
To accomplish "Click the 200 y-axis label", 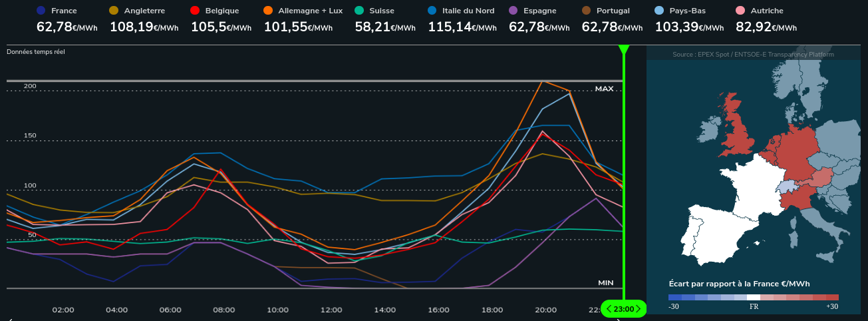I will coord(30,87).
